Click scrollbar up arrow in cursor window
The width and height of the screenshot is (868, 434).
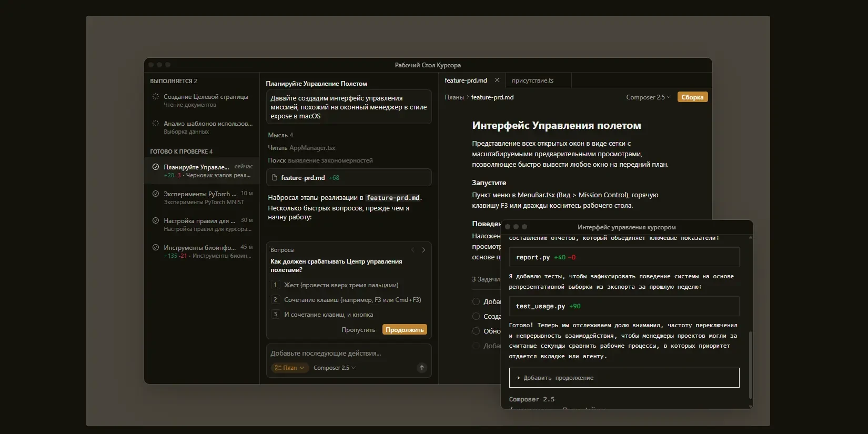(x=751, y=238)
